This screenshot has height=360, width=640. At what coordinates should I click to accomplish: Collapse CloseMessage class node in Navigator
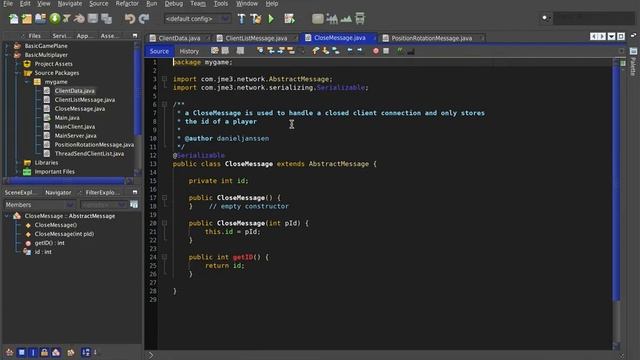[7, 216]
